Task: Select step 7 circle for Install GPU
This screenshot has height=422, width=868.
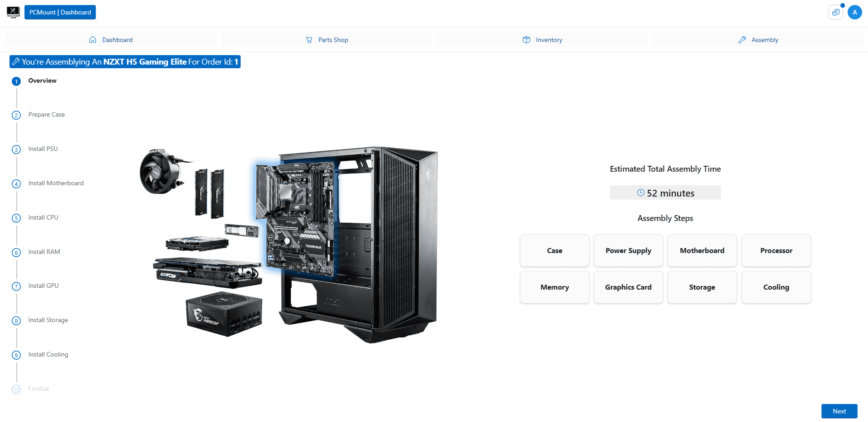Action: [16, 286]
